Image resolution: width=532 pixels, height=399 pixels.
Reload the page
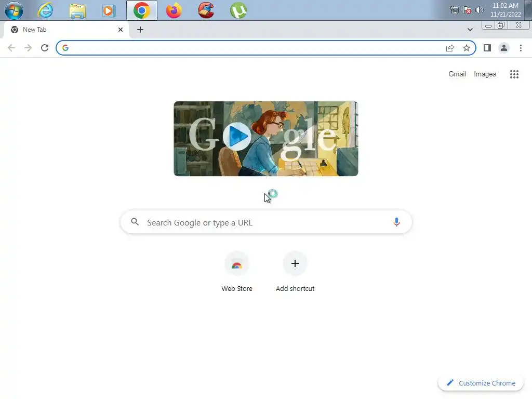[x=45, y=48]
